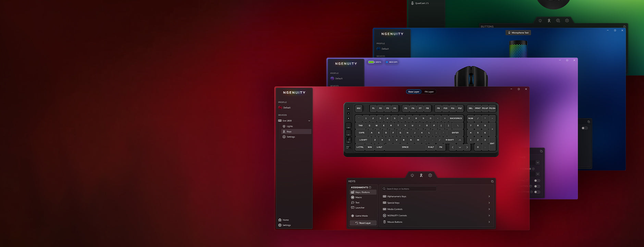Click the gear tab icon above KEYS panel
The image size is (644, 247).
[x=430, y=175]
